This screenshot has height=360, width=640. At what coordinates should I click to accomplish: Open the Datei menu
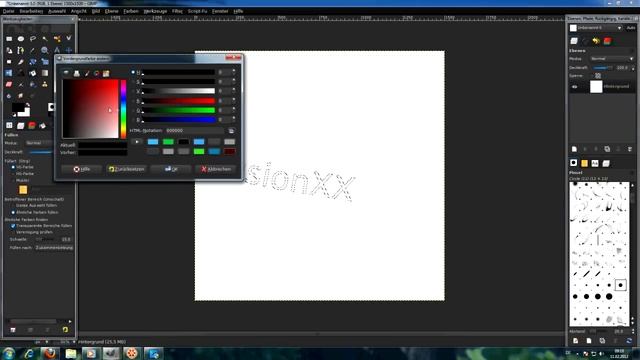click(9, 11)
